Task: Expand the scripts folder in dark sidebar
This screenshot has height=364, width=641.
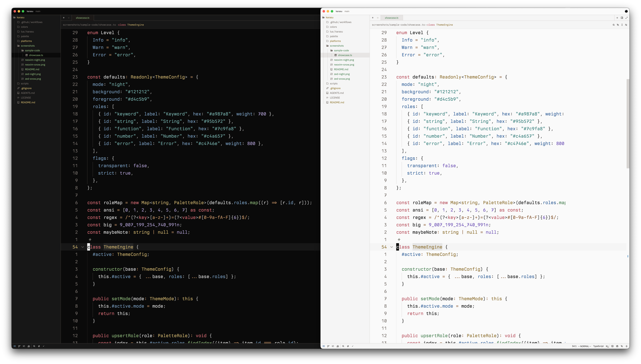Action: tap(25, 83)
